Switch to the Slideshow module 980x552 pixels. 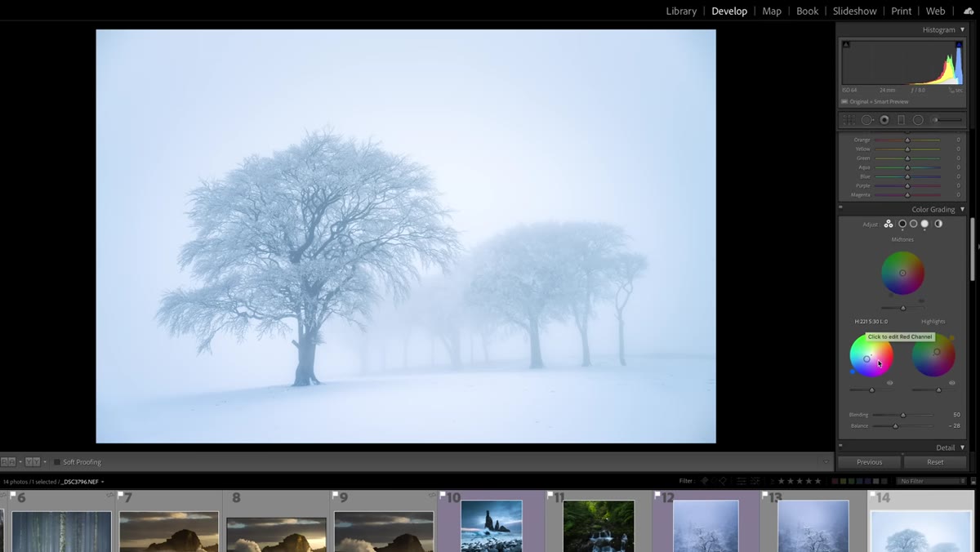[854, 11]
